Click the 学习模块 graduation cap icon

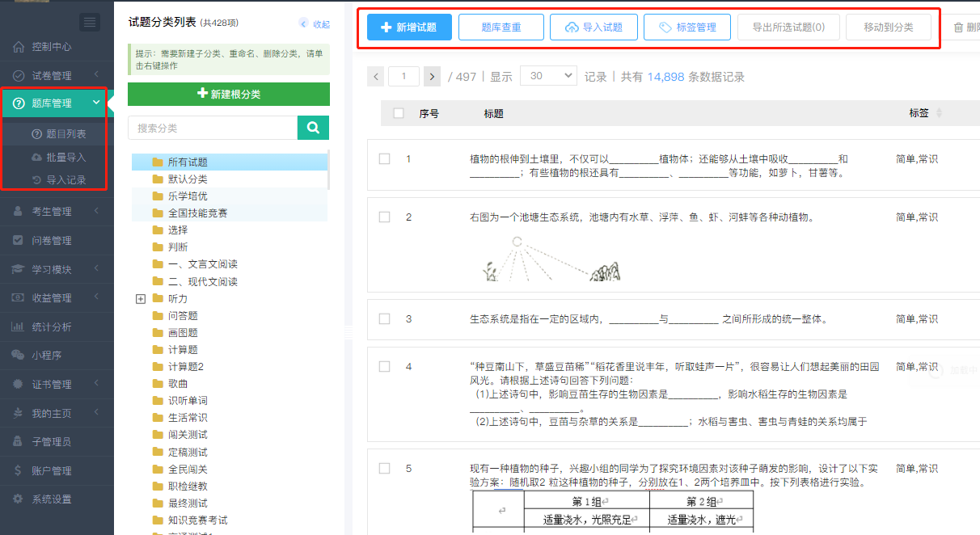[18, 269]
